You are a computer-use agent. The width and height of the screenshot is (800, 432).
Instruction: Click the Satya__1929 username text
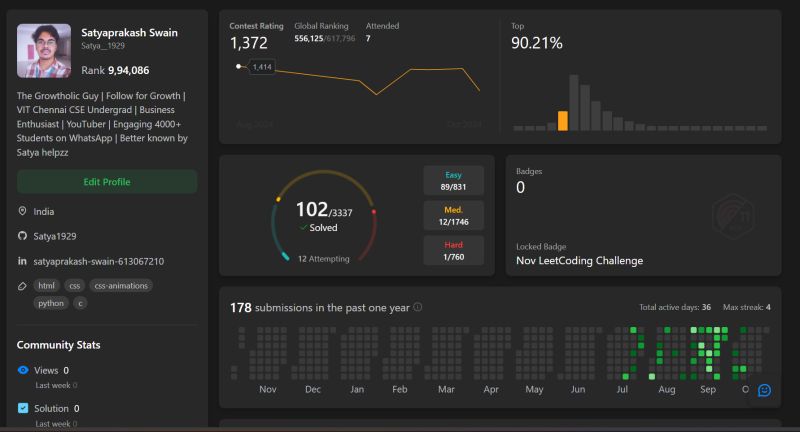[x=103, y=46]
